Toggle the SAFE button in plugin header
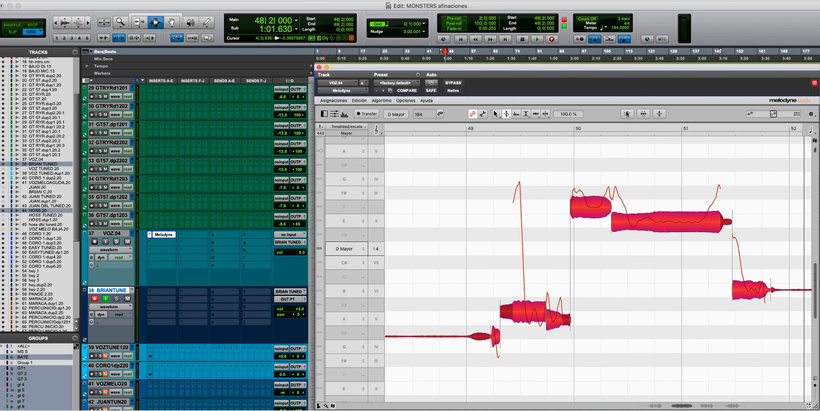This screenshot has width=820, height=411. (x=431, y=90)
